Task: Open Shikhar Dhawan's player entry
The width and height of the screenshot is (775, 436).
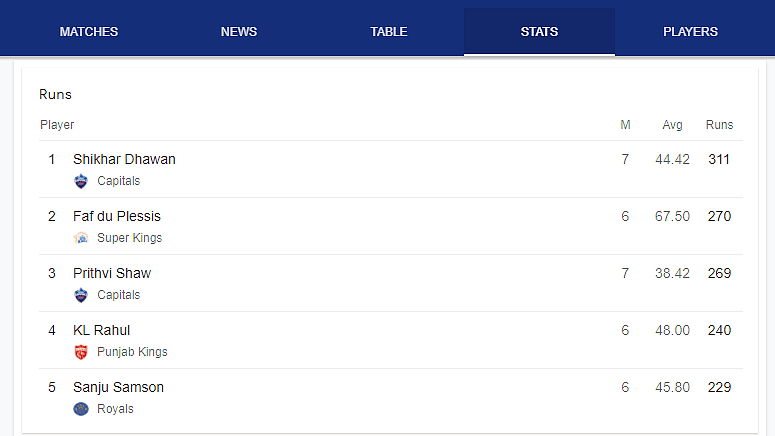Action: (x=390, y=169)
